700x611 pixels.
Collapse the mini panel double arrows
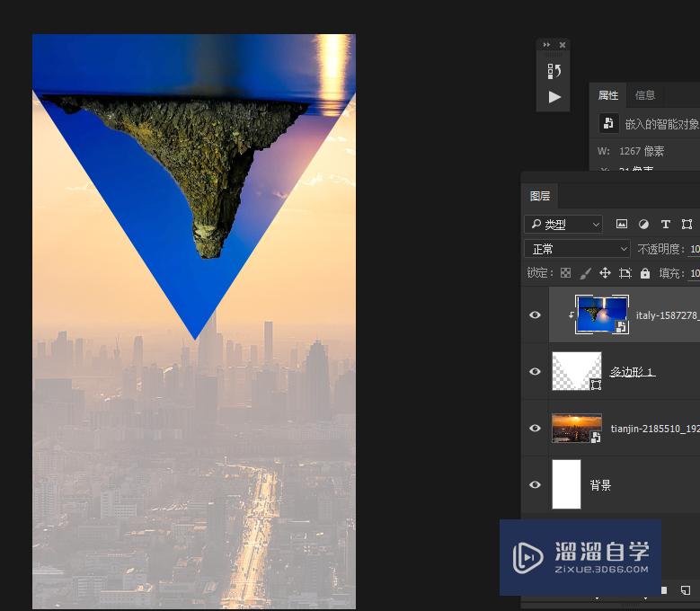click(x=546, y=45)
